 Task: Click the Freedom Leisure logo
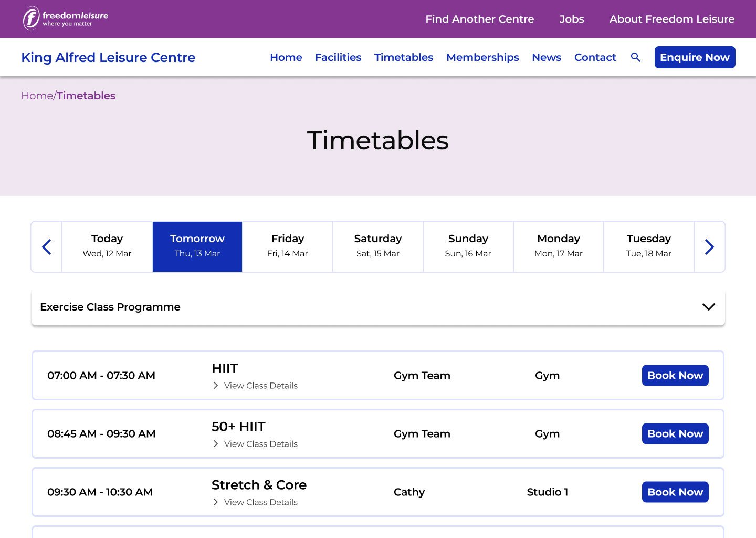(66, 18)
